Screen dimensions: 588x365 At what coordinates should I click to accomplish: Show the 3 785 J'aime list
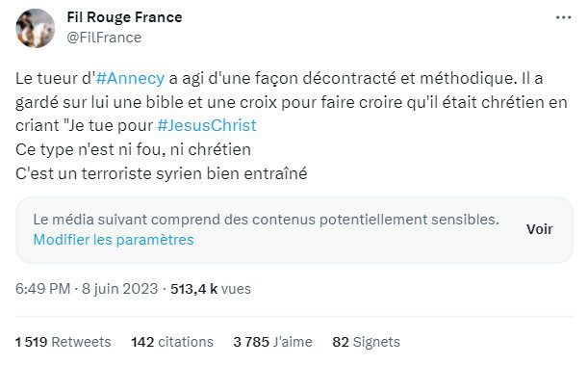click(272, 342)
